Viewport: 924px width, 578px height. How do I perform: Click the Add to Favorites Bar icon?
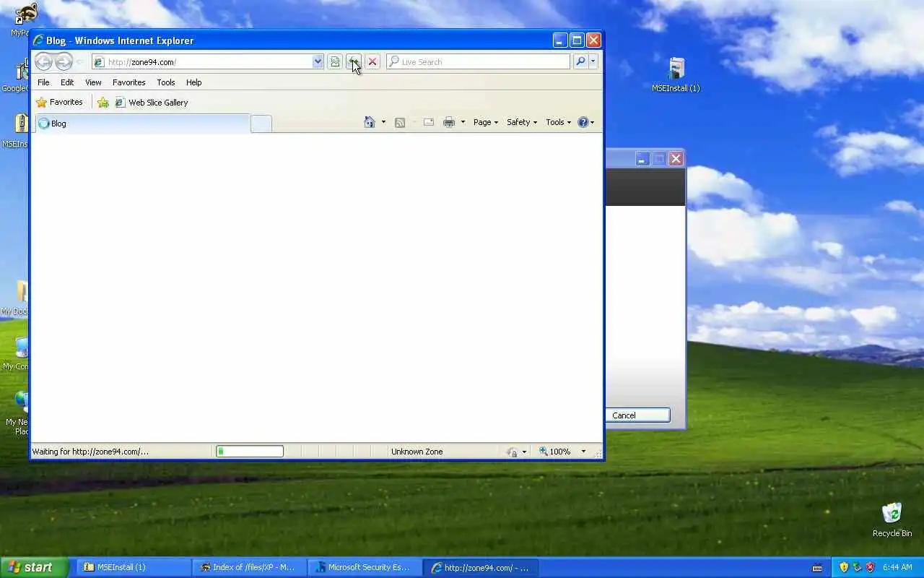click(x=103, y=103)
